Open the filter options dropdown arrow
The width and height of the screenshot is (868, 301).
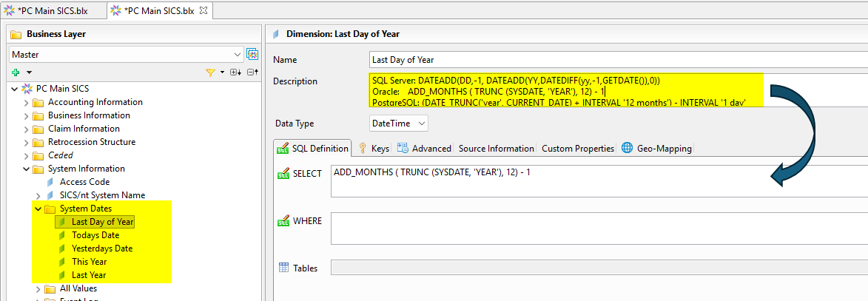coord(223,72)
